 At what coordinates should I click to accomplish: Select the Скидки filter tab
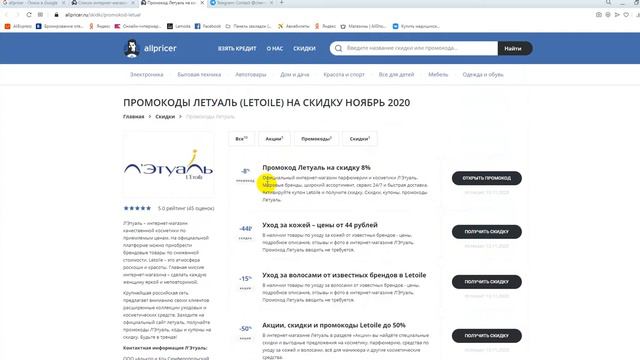coord(360,139)
